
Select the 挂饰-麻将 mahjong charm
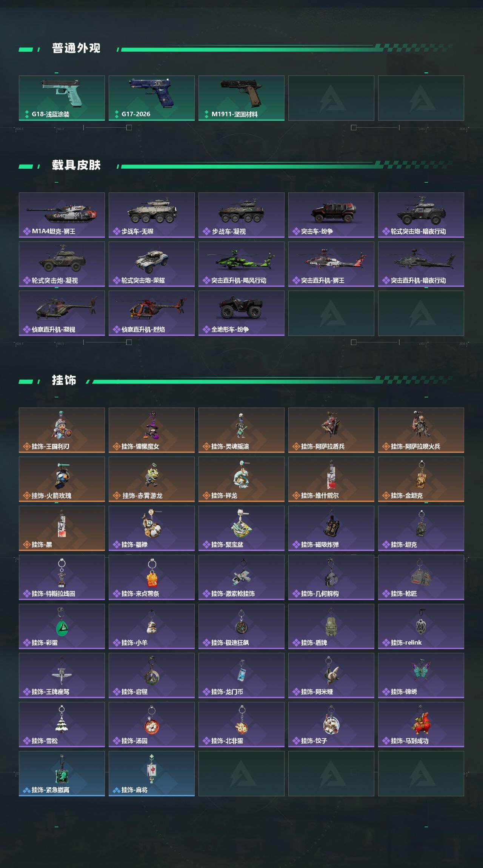pyautogui.click(x=152, y=774)
